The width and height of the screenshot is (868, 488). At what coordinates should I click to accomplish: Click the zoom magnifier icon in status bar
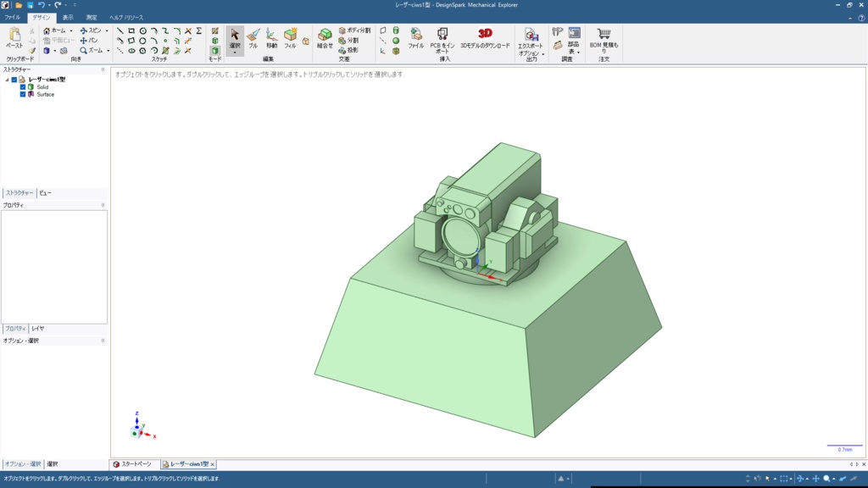826,479
